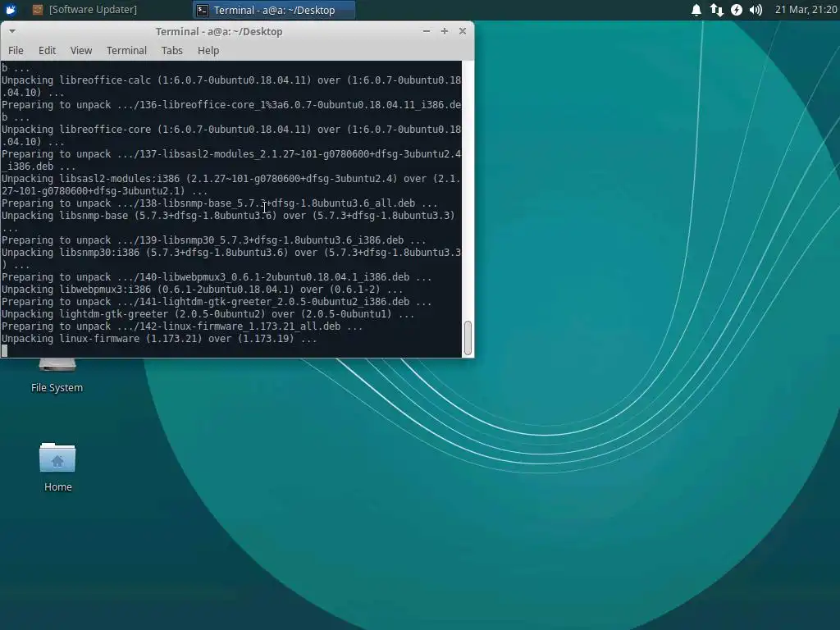The height and width of the screenshot is (630, 840).
Task: Click the line 'Unpacking lightdm-gtk-greeter'
Action: tap(208, 314)
